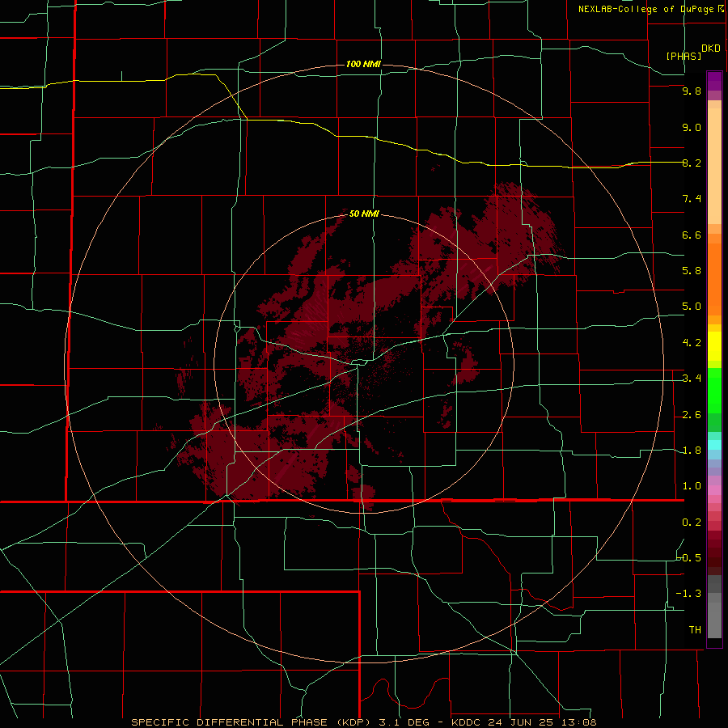Click the 100 NMI range ring label
728x728 pixels.
pyautogui.click(x=363, y=64)
